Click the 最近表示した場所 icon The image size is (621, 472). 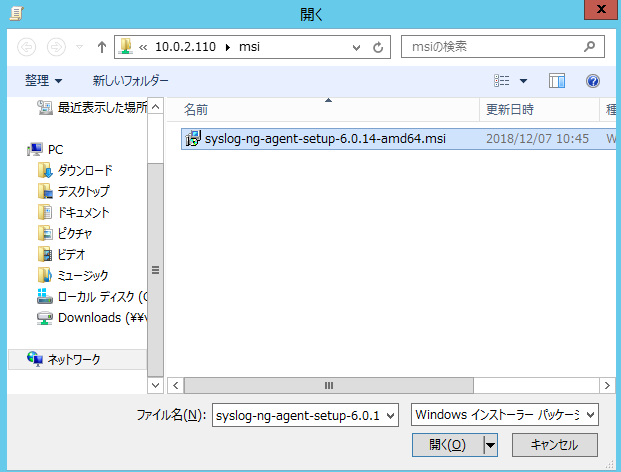pos(45,107)
